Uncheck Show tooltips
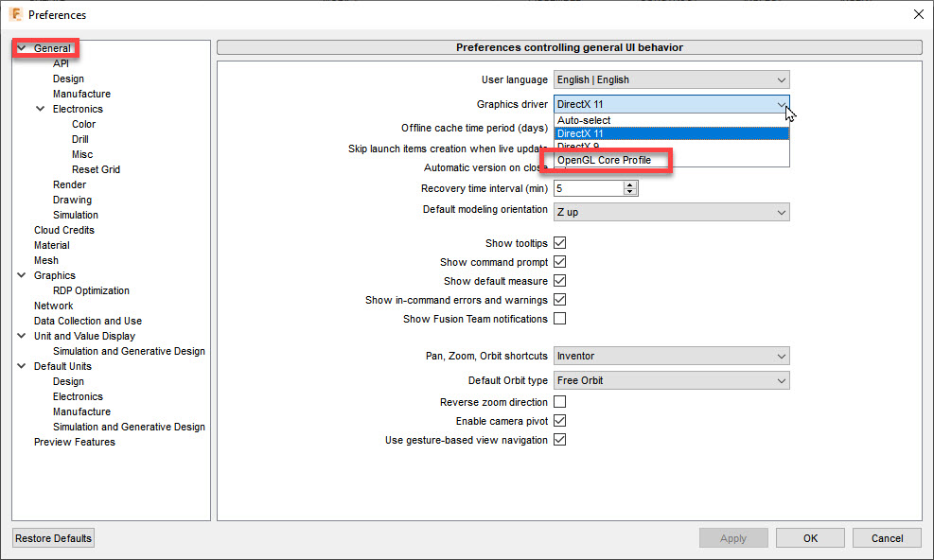The height and width of the screenshot is (560, 934). pyautogui.click(x=560, y=242)
